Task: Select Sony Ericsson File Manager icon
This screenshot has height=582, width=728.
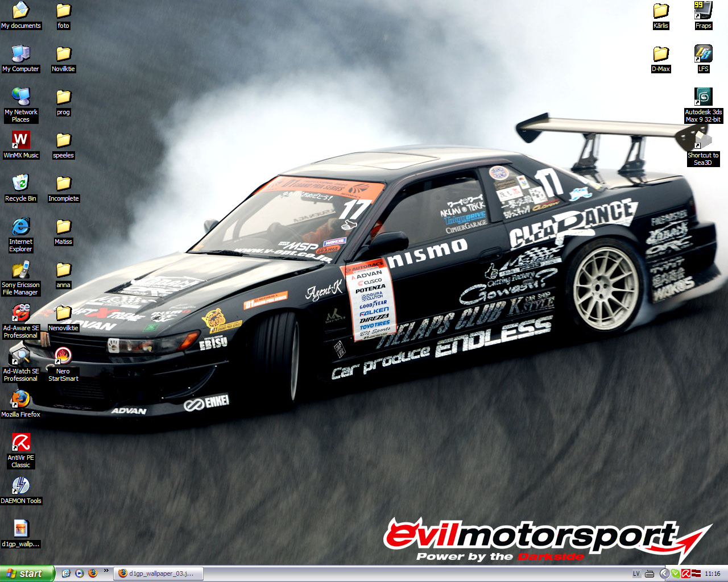Action: click(21, 278)
